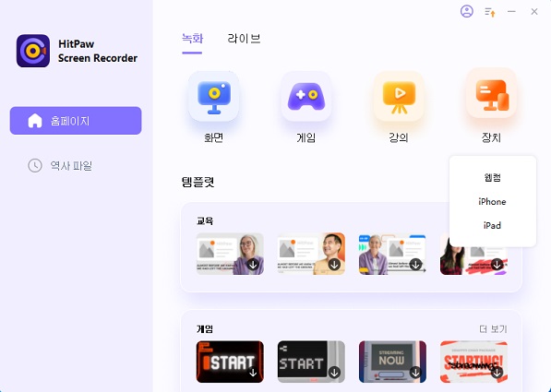551x392 pixels.
Task: Select the STARTING! graffiti game template
Action: [x=473, y=362]
